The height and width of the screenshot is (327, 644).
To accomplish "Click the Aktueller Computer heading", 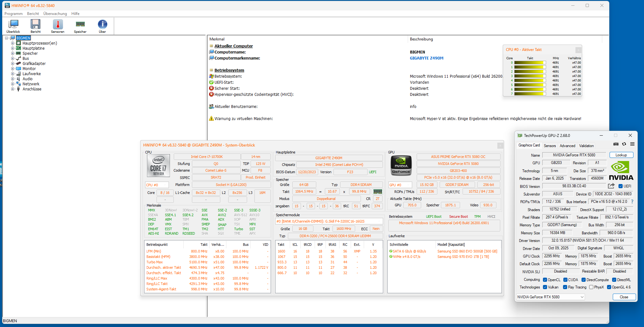I will coord(234,46).
